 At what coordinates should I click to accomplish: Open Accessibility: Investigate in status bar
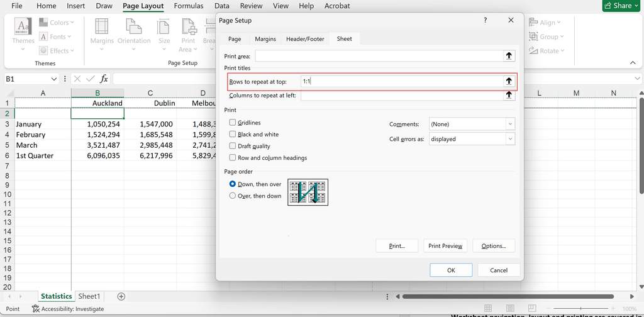(x=68, y=309)
